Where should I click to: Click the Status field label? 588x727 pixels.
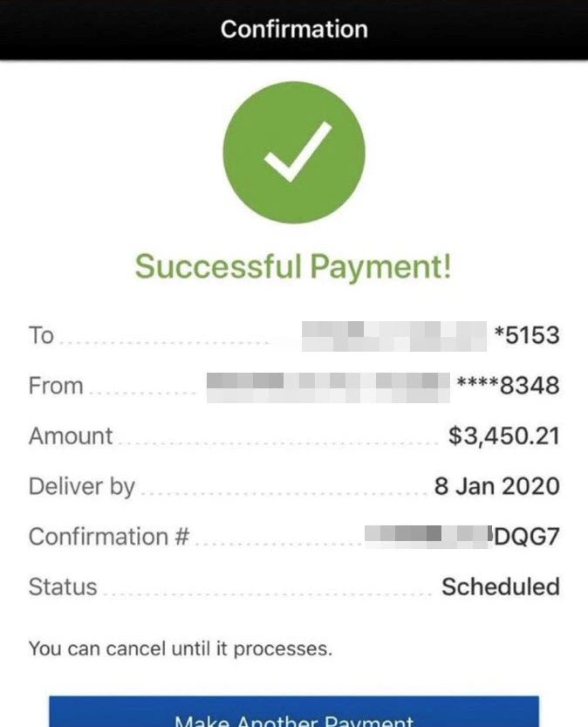tap(63, 586)
